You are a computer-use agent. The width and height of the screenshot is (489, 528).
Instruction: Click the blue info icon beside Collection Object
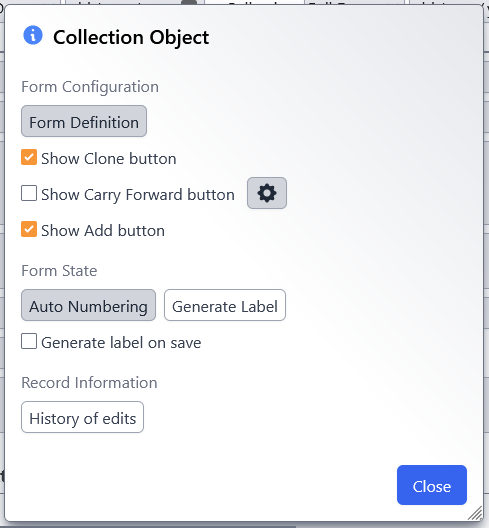point(33,35)
